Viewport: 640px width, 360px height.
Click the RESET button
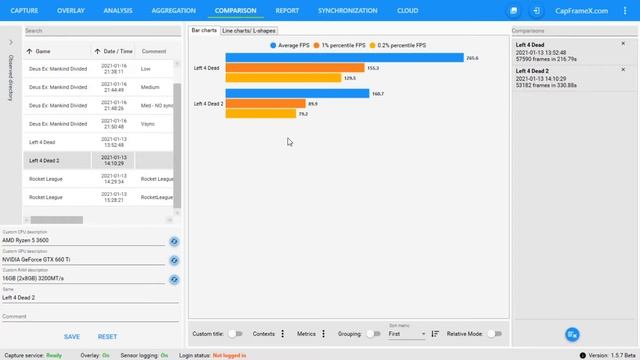click(107, 337)
